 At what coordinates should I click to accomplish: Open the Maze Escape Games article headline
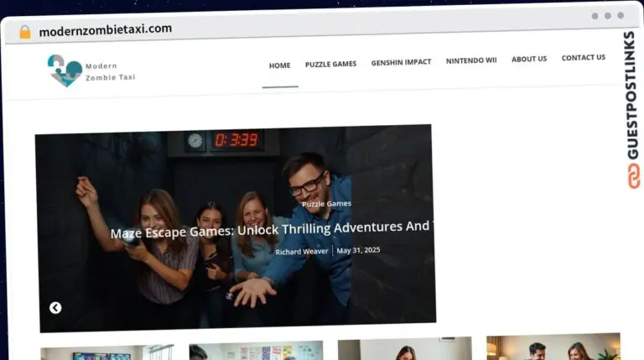[x=271, y=230]
